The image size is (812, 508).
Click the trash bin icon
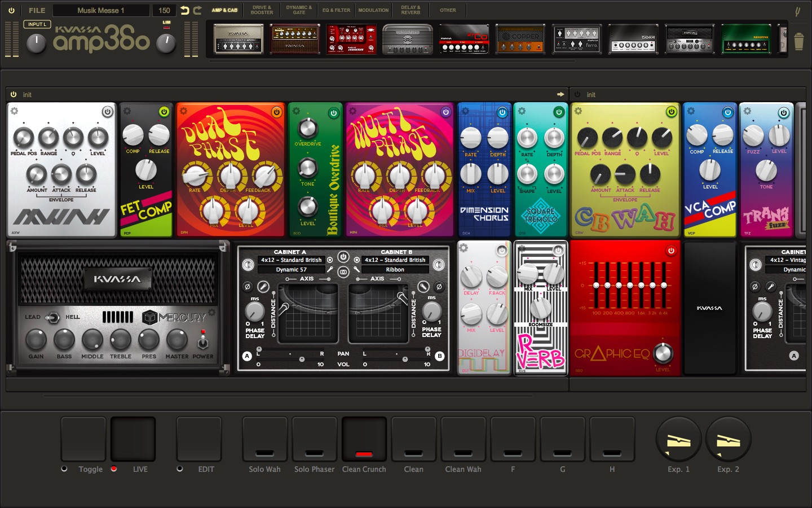coord(798,41)
